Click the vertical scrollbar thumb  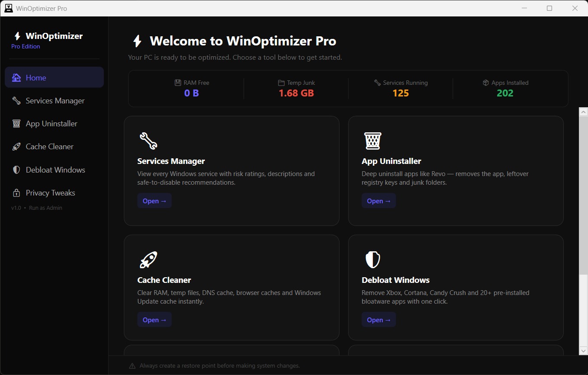[x=583, y=195]
